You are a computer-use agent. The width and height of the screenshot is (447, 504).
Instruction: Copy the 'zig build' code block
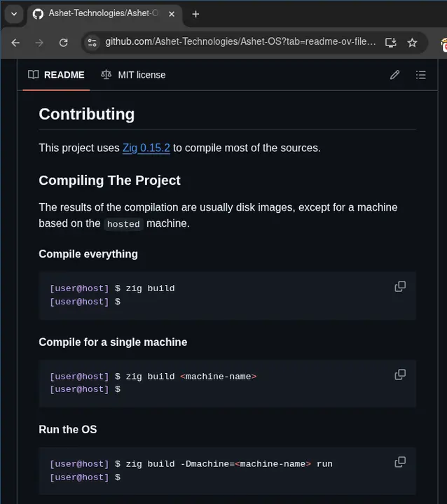click(400, 286)
